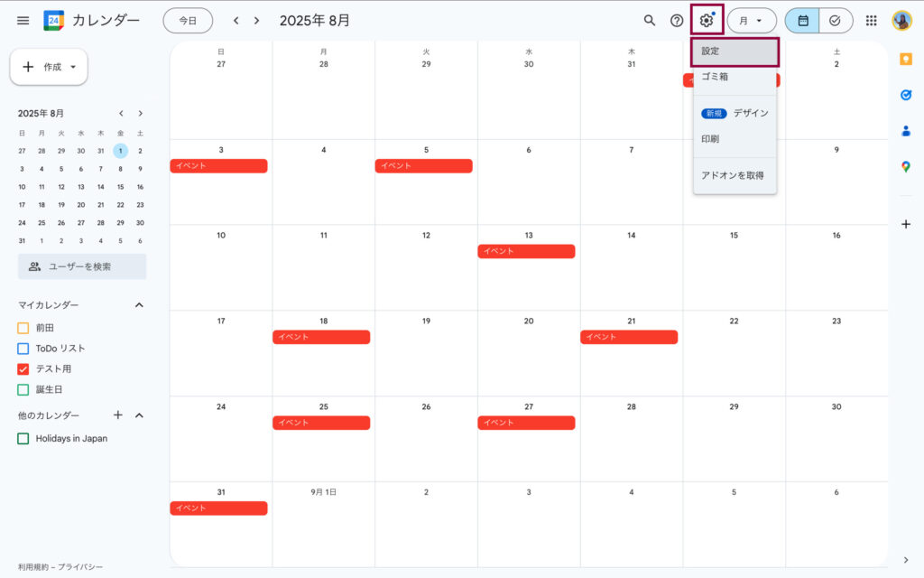Click the 今日 button
The width and height of the screenshot is (924, 578).
click(x=188, y=20)
